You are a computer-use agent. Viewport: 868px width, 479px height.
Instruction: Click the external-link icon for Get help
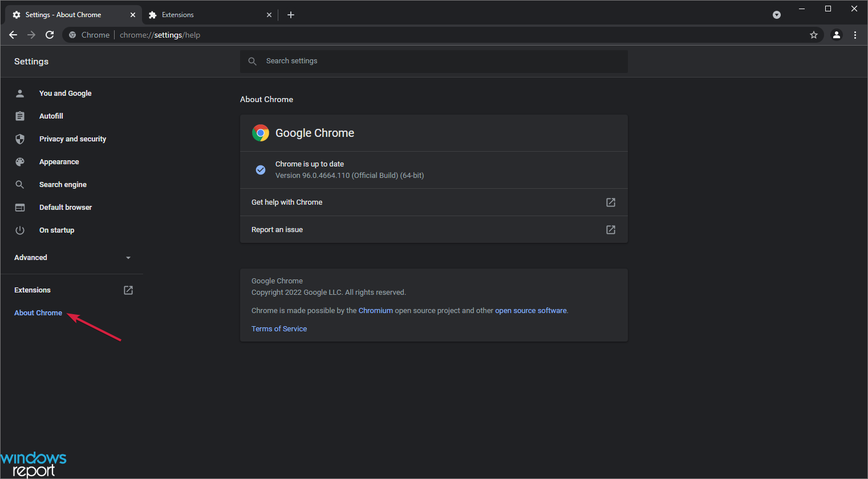tap(611, 202)
